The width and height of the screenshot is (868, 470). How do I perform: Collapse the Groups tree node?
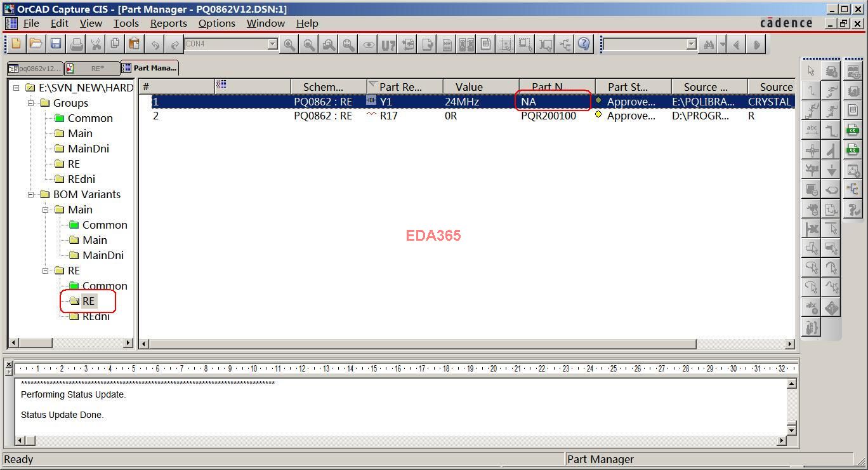tap(31, 103)
